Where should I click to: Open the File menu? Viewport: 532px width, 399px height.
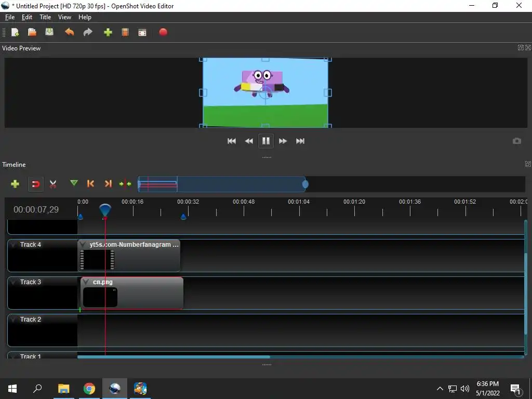point(10,17)
